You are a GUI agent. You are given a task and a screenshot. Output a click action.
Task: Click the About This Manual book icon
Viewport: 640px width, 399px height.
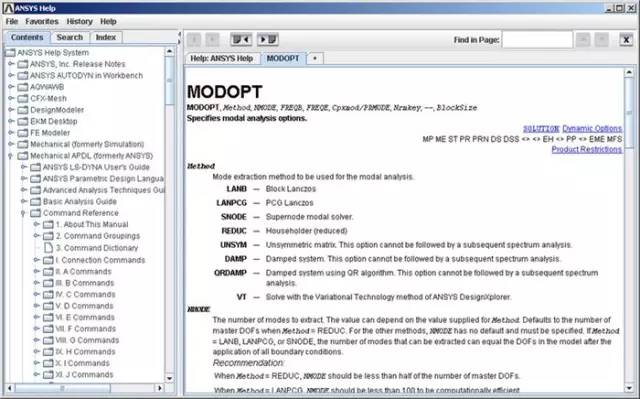48,224
